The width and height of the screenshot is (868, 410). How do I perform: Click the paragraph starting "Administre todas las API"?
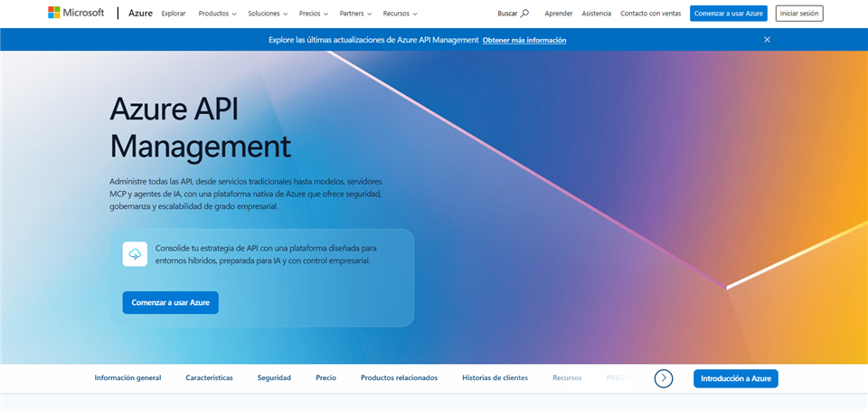pos(246,194)
